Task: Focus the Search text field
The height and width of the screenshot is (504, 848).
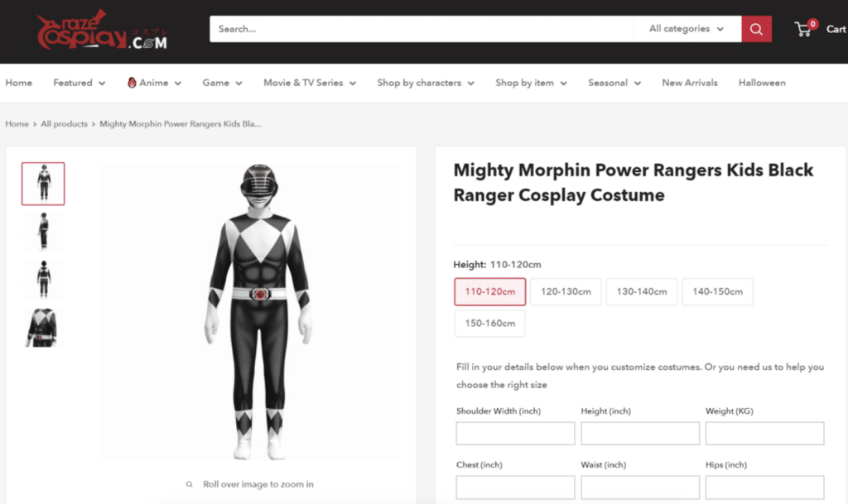Action: click(x=422, y=29)
